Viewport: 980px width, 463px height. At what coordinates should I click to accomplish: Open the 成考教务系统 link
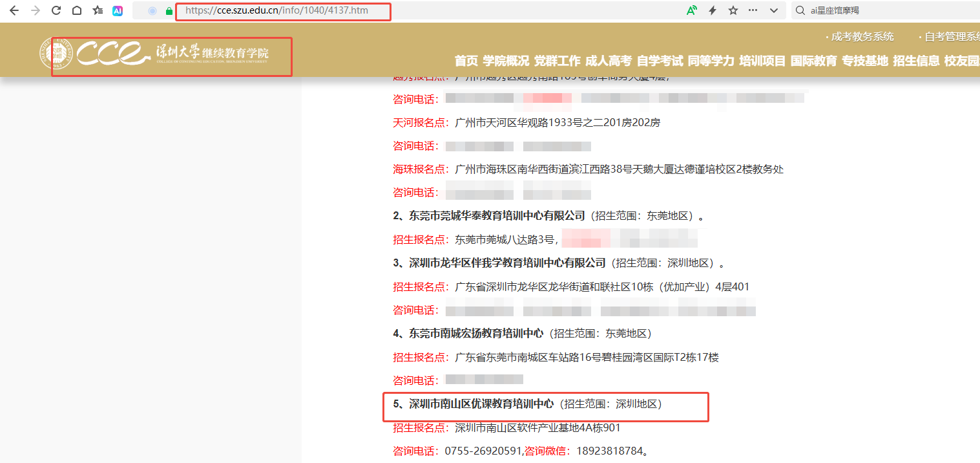pos(862,37)
